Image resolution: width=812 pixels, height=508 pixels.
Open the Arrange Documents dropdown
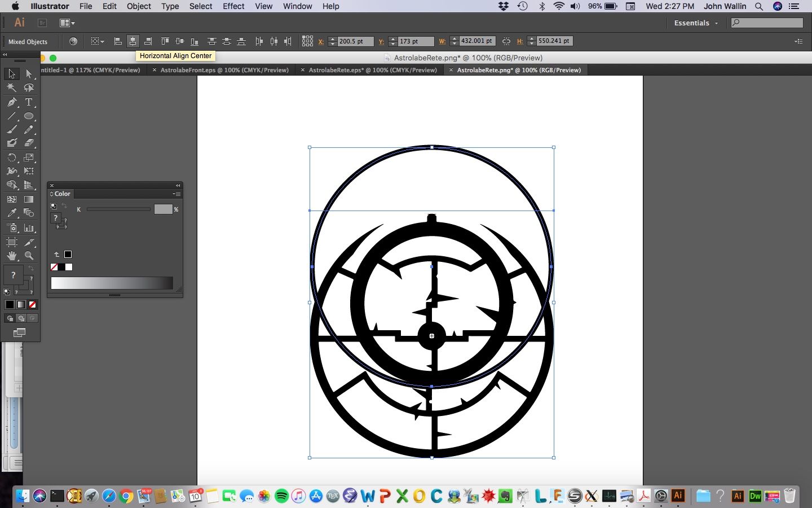pos(67,23)
